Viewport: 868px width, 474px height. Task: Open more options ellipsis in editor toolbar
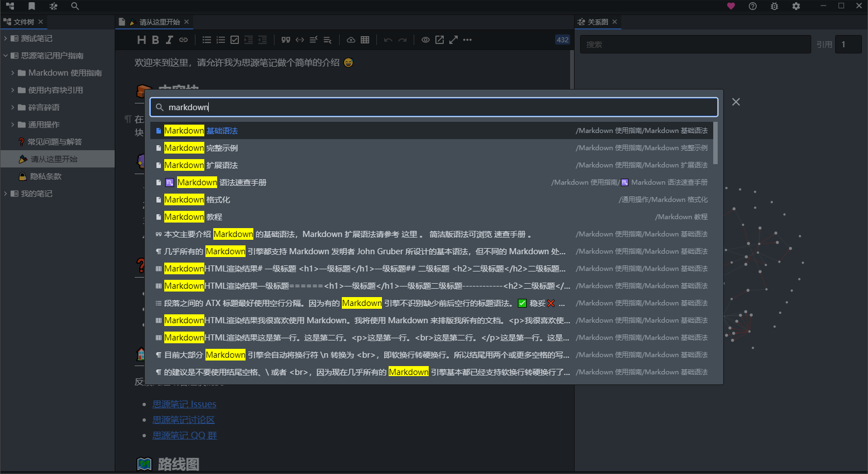point(467,39)
